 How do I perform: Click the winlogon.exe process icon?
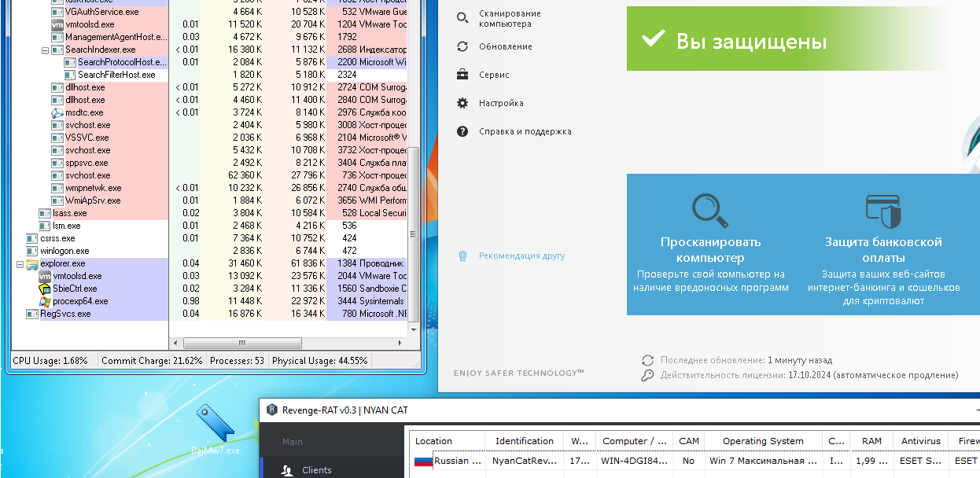tap(32, 251)
